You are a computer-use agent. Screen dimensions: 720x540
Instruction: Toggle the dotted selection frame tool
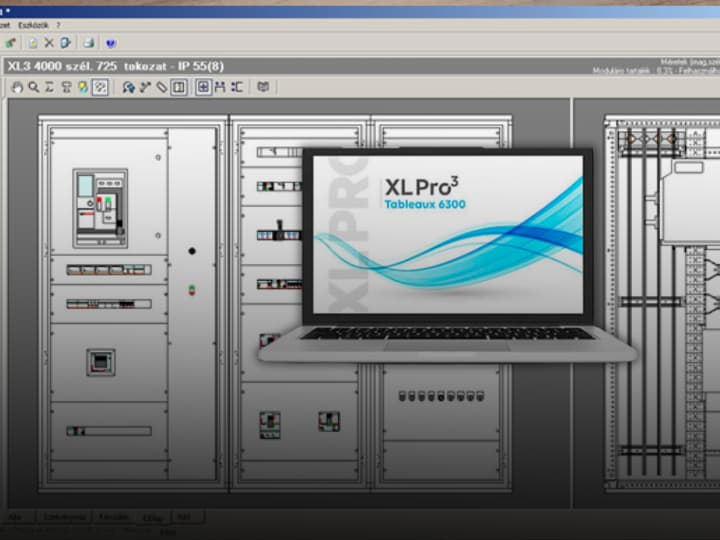[99, 87]
